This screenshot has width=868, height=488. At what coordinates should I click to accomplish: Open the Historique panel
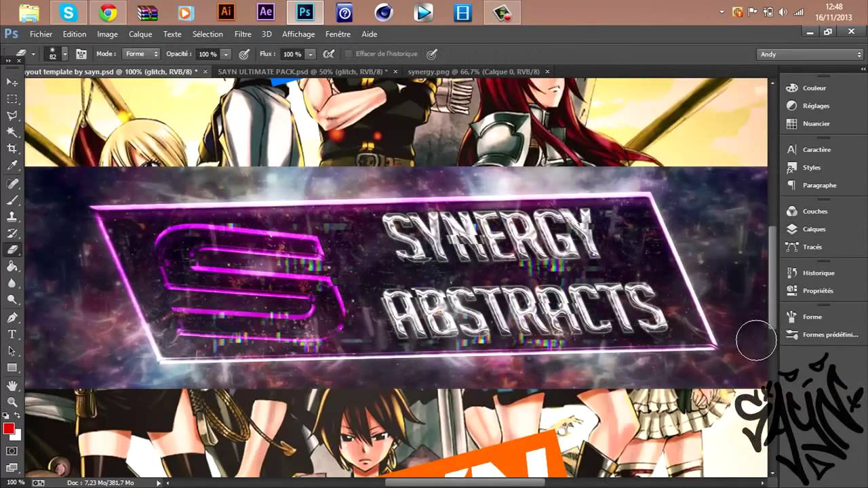[818, 272]
